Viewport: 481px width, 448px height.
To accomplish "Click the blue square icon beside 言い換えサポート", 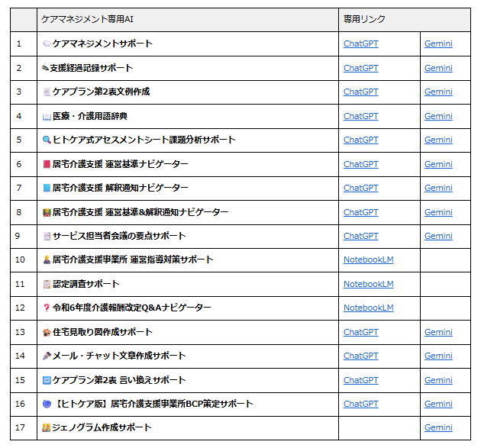I will click(x=47, y=381).
